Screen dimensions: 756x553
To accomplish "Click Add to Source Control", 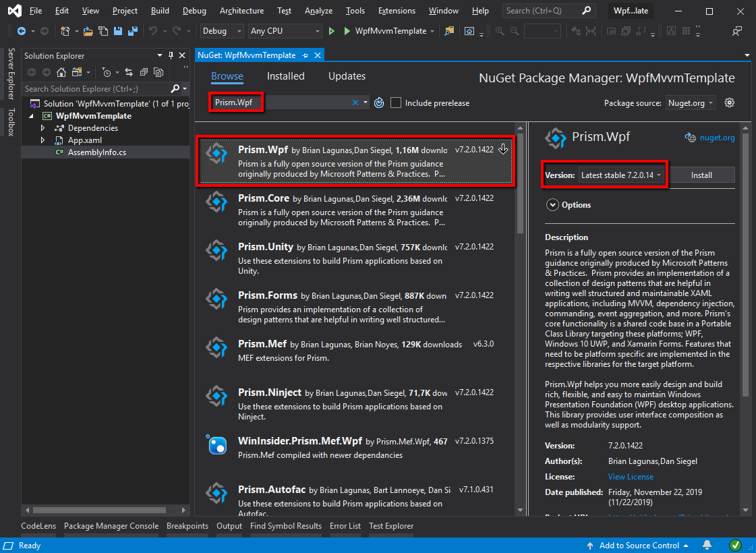I will tap(639, 546).
